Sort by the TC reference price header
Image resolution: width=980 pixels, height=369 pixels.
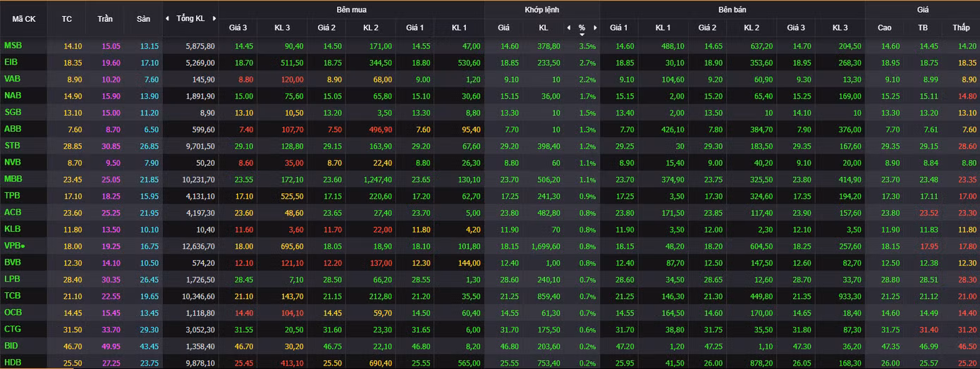tap(67, 19)
